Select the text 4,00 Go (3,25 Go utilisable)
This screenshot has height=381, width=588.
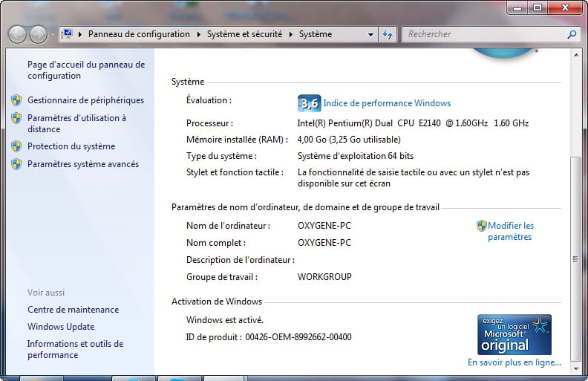tap(349, 140)
